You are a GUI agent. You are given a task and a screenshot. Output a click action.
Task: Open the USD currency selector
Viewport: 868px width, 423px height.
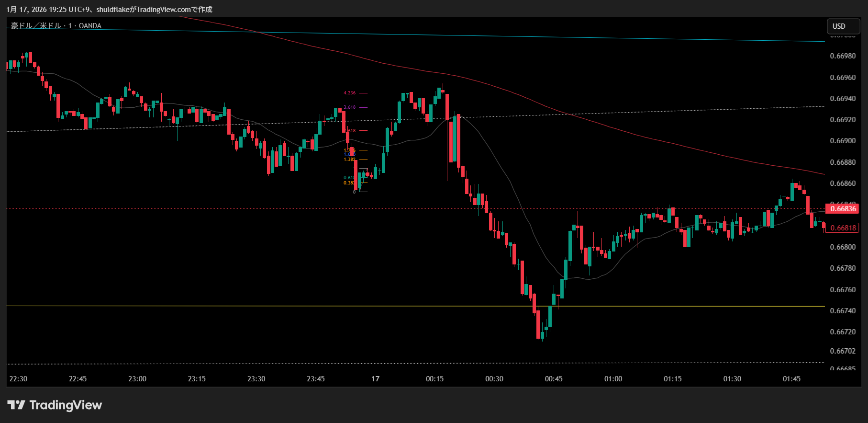(843, 26)
